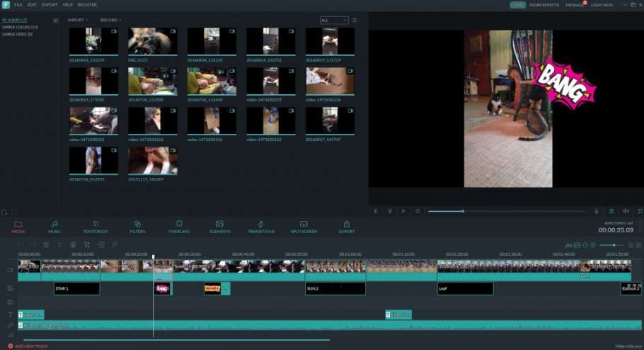Open the Edit menu

coord(32,5)
